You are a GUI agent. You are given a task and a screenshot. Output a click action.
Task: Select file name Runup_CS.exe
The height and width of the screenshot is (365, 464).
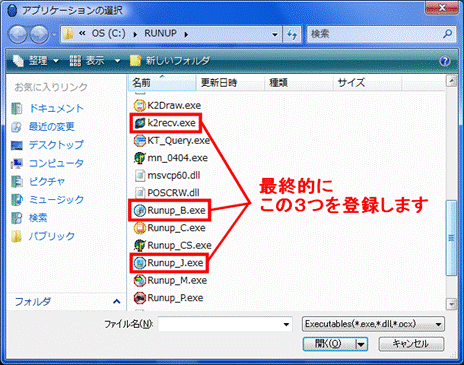[179, 246]
